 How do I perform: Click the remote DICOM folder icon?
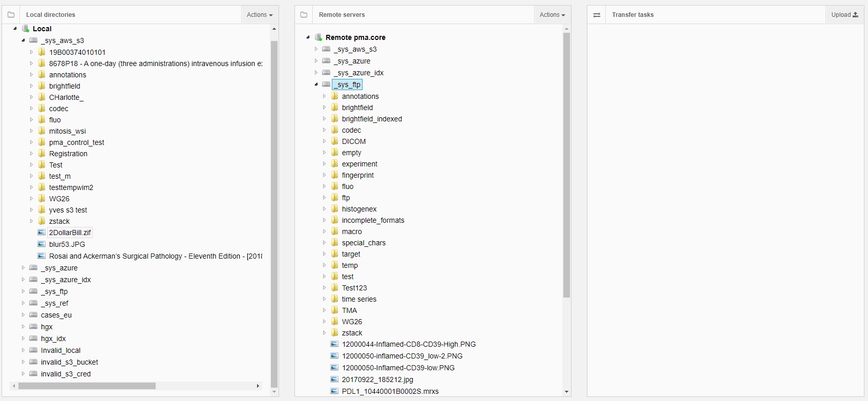(334, 141)
